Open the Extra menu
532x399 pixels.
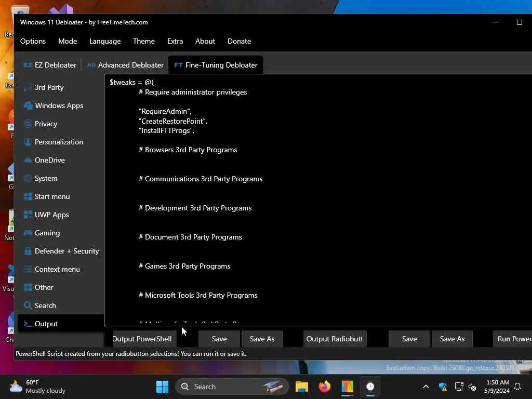coord(175,41)
